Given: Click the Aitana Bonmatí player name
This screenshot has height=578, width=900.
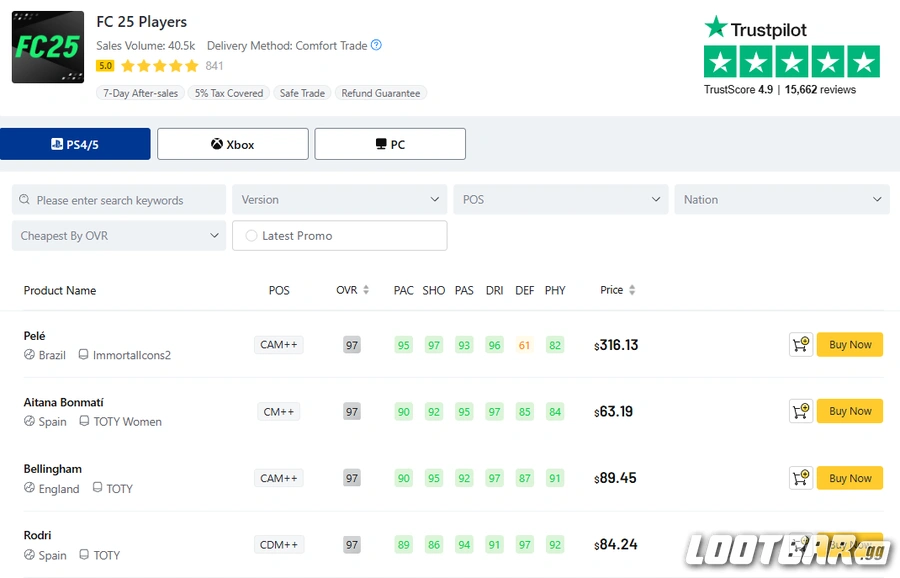Looking at the screenshot, I should (x=64, y=402).
